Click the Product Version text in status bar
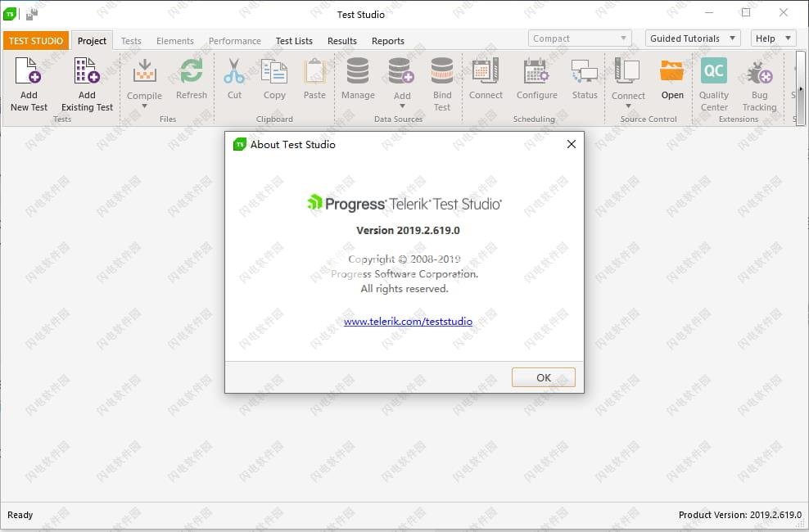 point(740,515)
